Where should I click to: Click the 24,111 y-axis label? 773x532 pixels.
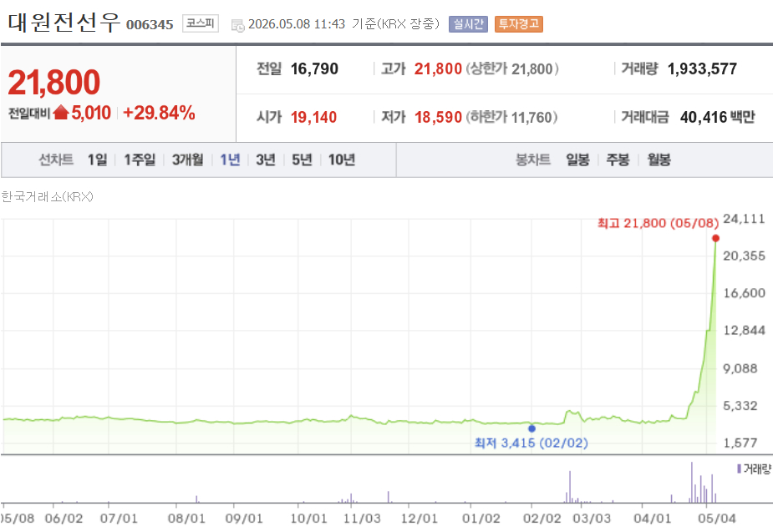click(x=744, y=219)
